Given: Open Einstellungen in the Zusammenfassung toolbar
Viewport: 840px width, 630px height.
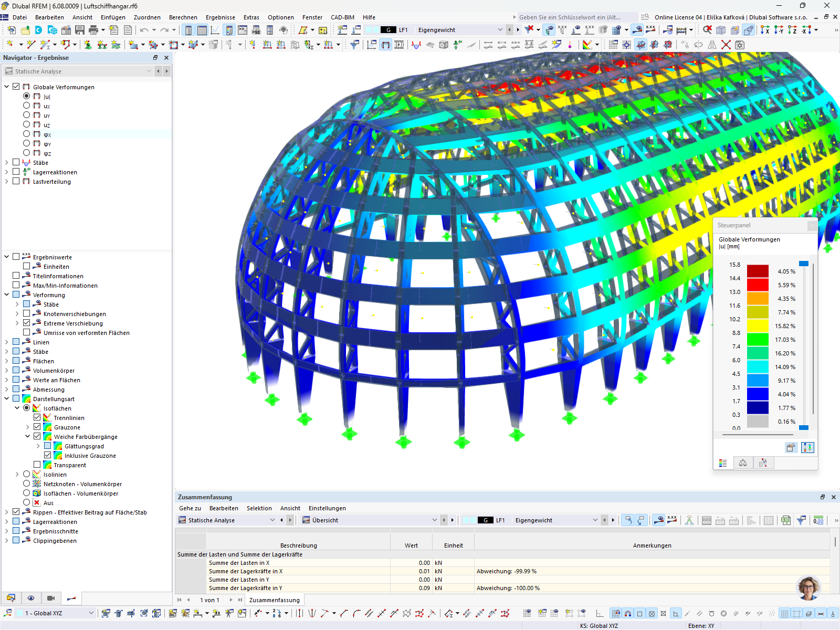Looking at the screenshot, I should [327, 508].
